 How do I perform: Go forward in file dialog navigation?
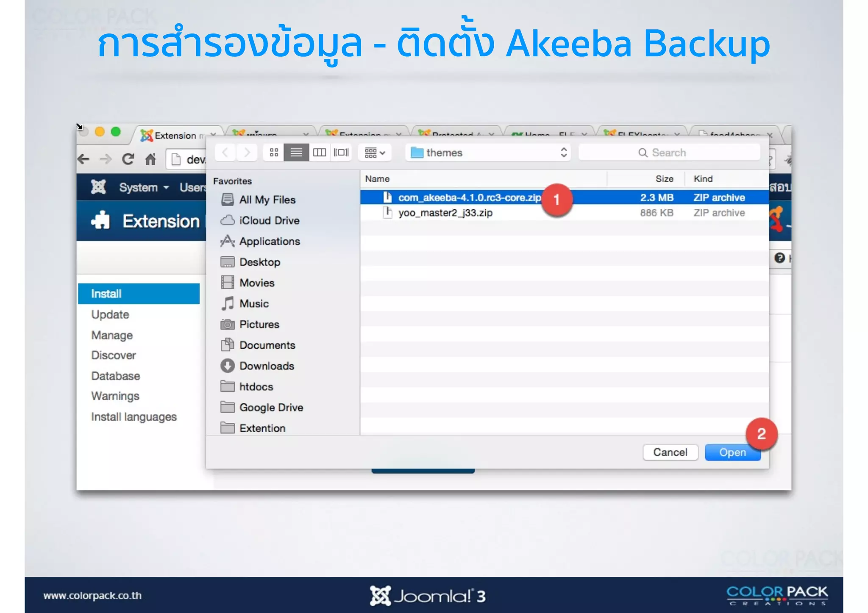tap(247, 153)
